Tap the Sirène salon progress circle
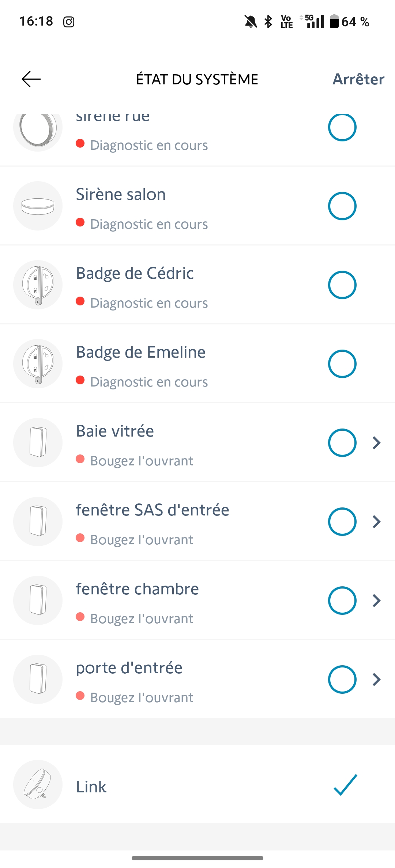 click(342, 206)
